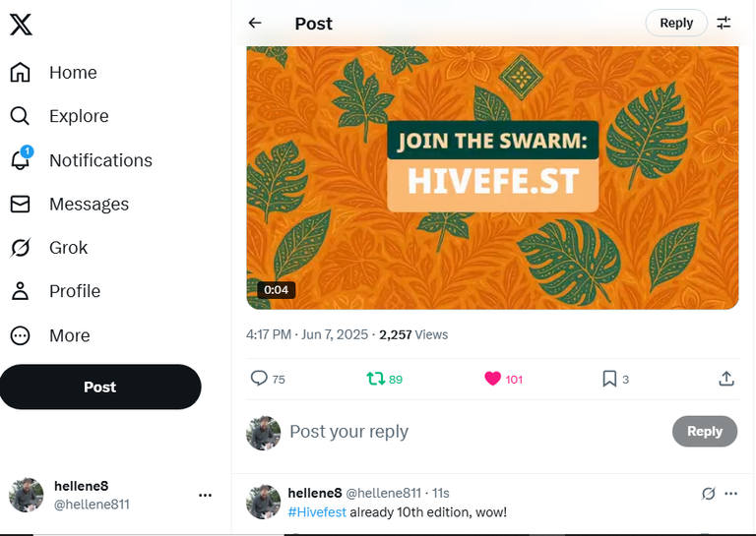Open reply filter settings icon
This screenshot has height=536, width=756.
click(x=724, y=23)
